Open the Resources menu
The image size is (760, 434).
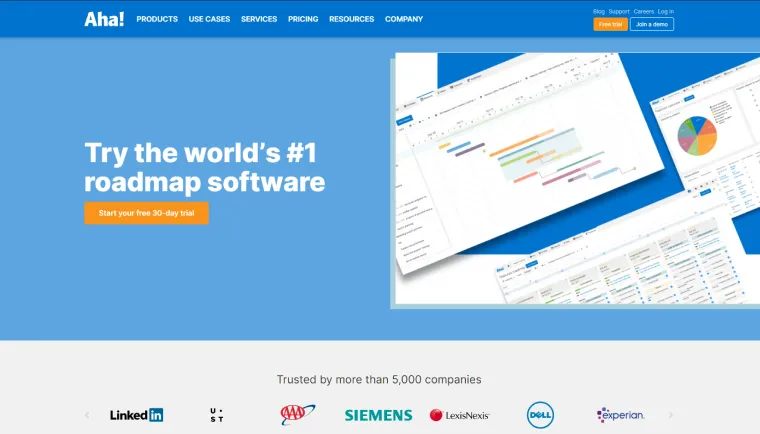point(351,19)
